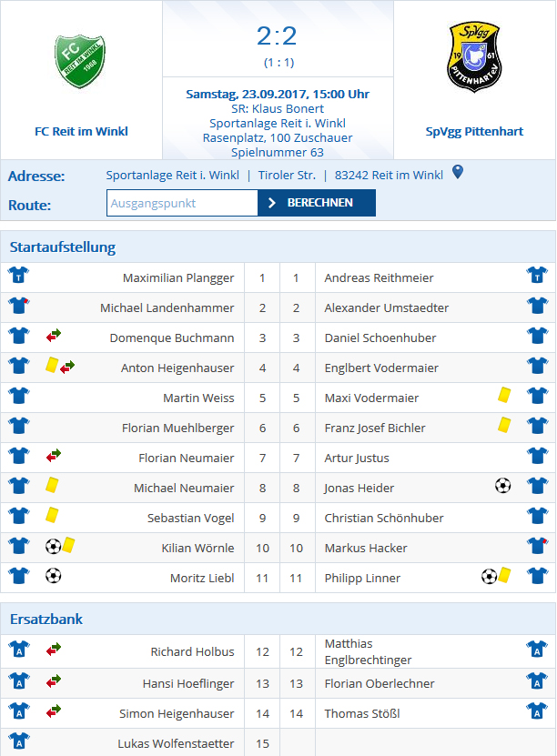
Task: Click into the Ausgangspunkt input field
Action: [182, 203]
